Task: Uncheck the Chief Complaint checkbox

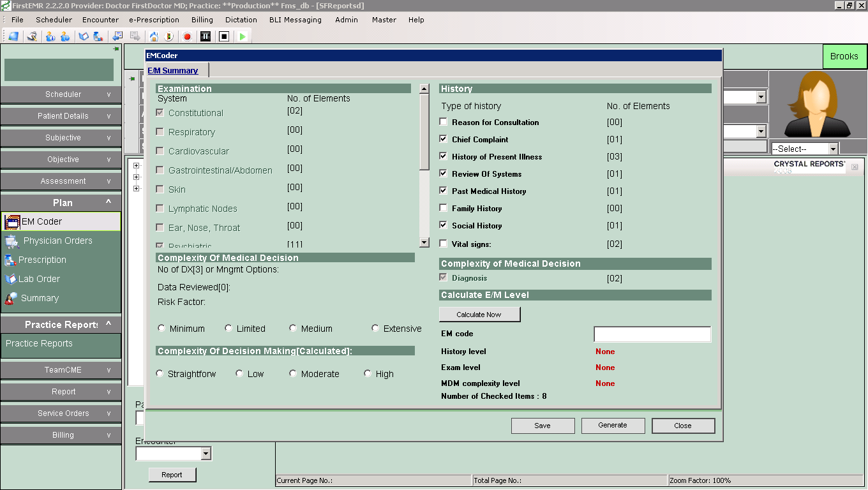Action: [x=443, y=139]
